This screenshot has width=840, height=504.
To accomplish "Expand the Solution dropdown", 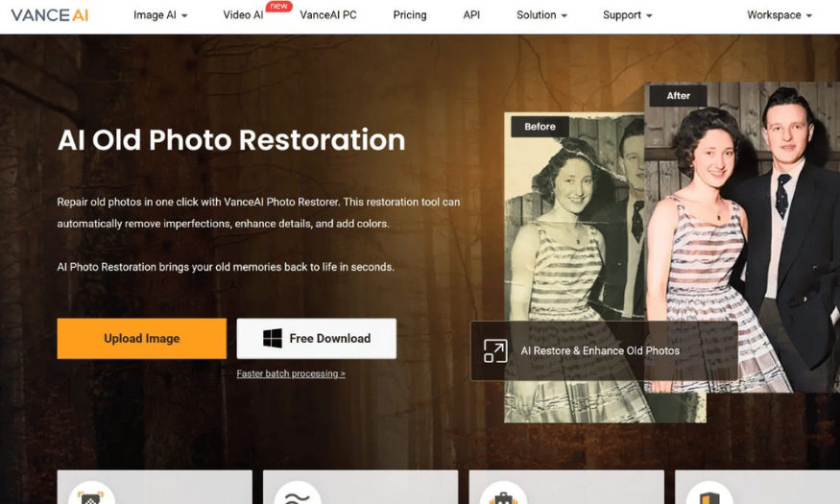I will click(541, 15).
